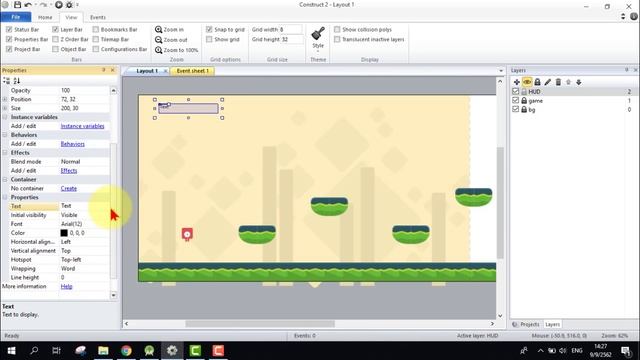Move the layer down with arrow icon

[579, 82]
